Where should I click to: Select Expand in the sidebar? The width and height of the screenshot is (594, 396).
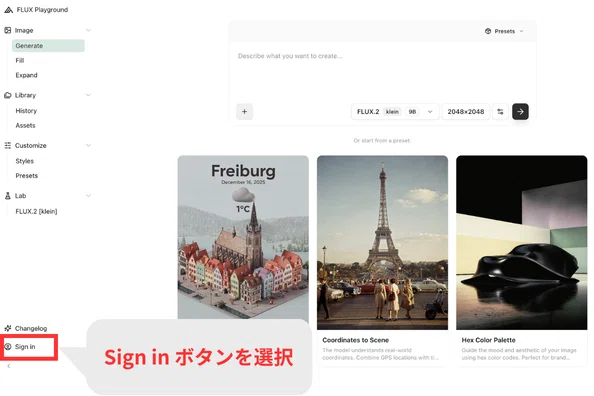tap(27, 75)
